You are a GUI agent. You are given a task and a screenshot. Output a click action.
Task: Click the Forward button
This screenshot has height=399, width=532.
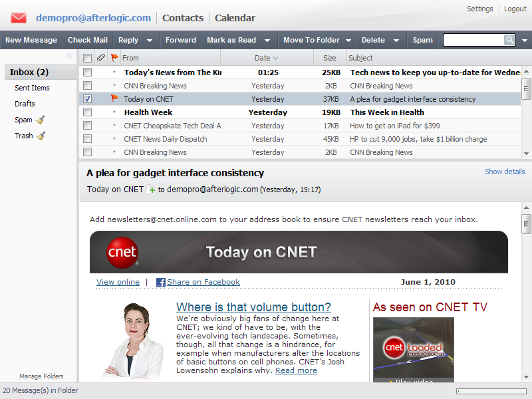(x=180, y=40)
